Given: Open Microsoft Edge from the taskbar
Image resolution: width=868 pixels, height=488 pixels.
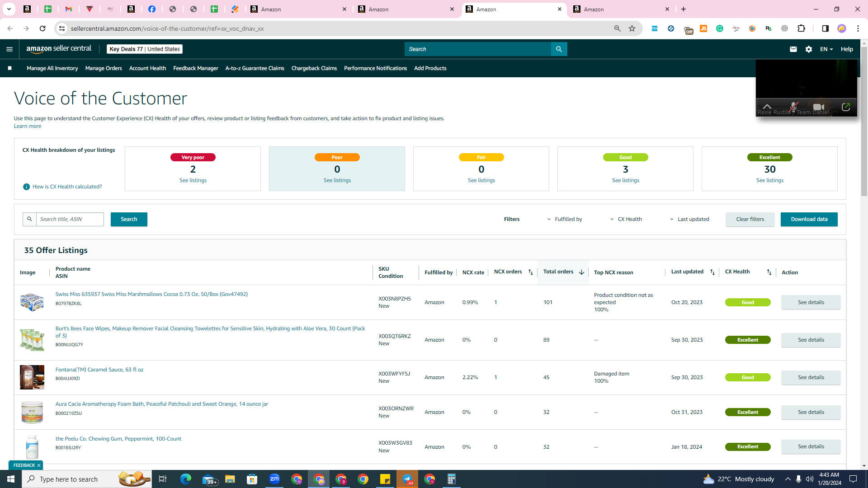Looking at the screenshot, I should click(x=186, y=479).
